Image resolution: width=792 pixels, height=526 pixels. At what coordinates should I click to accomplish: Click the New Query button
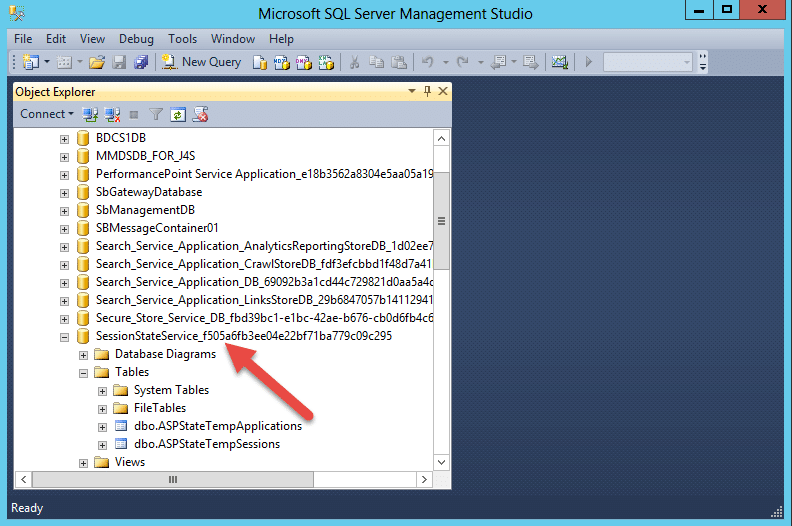[x=202, y=62]
